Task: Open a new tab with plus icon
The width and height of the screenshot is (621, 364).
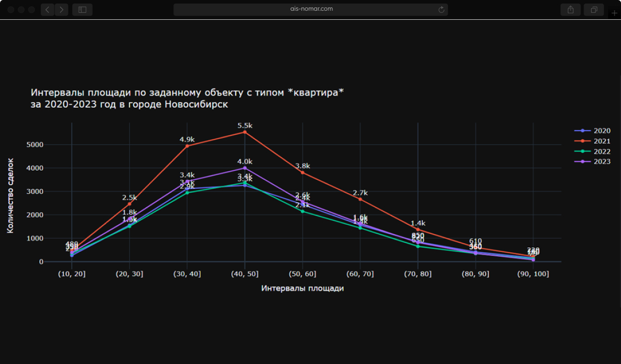Action: point(614,13)
